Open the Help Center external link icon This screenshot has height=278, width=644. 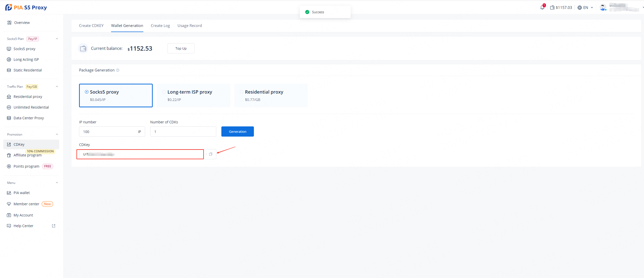point(54,226)
